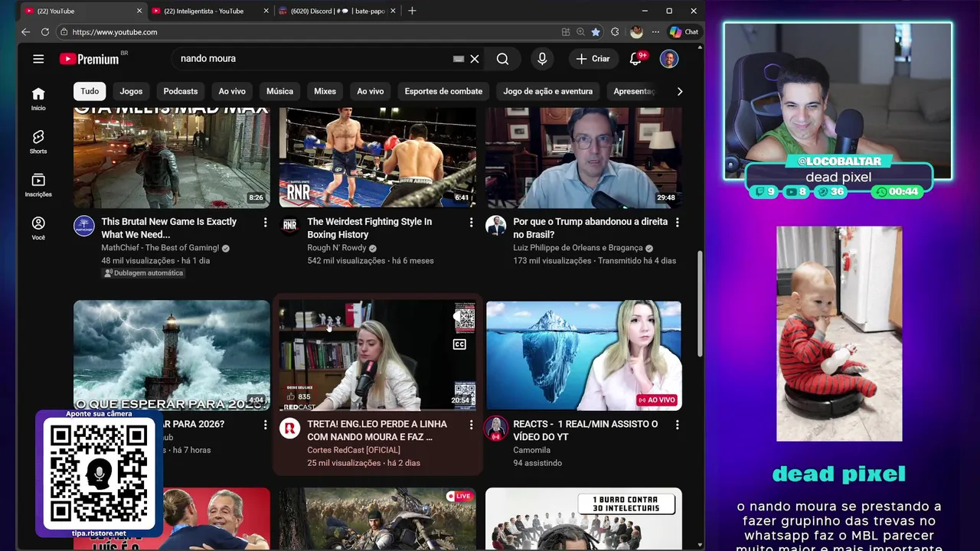Open the Início sidebar section

point(38,99)
